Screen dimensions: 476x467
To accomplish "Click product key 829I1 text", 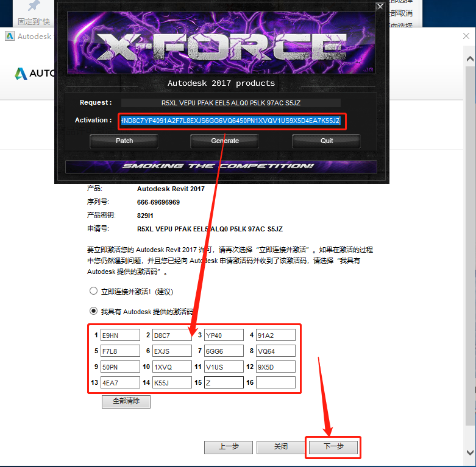I will coord(145,216).
